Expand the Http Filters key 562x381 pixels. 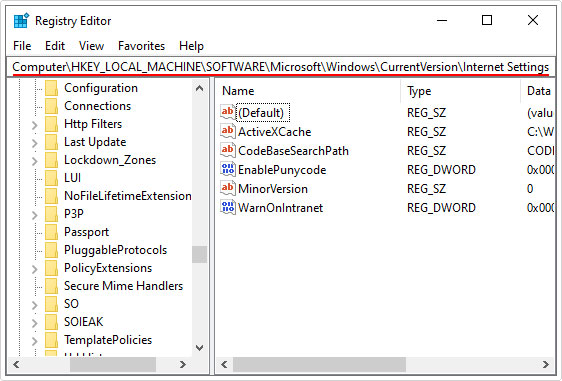(x=34, y=125)
